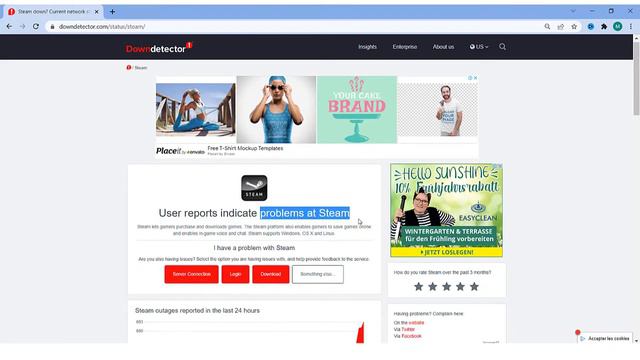Screen dimensions: 640x360
Task: Click the Jetzt Loslegen ad button
Action: [x=447, y=252]
